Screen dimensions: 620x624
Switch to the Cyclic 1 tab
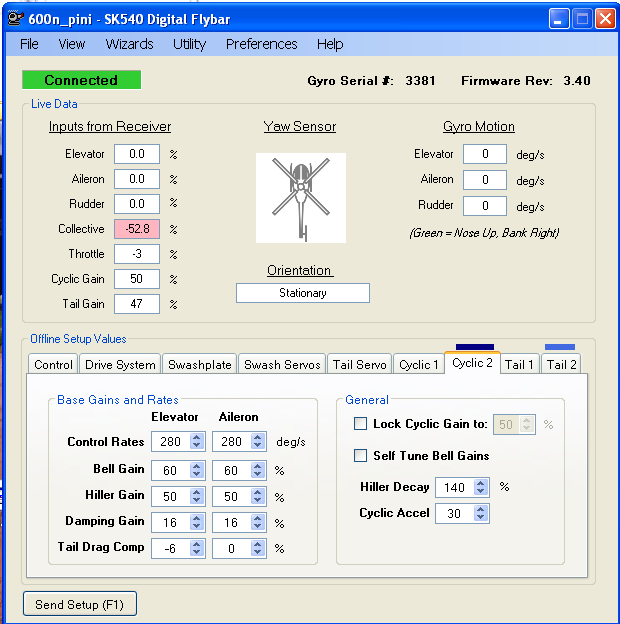(x=419, y=364)
